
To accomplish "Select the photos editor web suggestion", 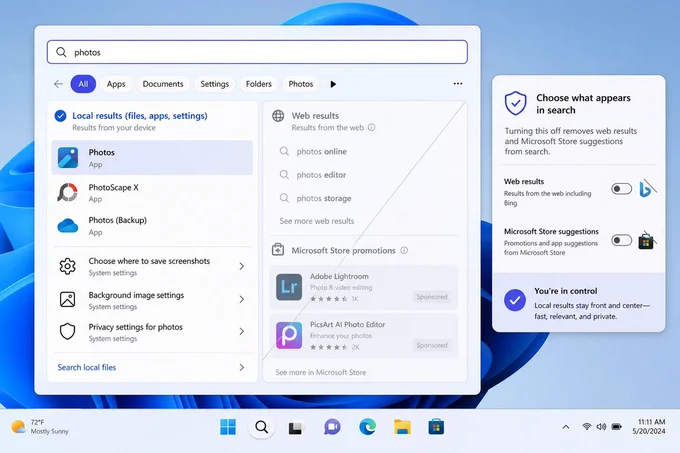I will [x=321, y=175].
